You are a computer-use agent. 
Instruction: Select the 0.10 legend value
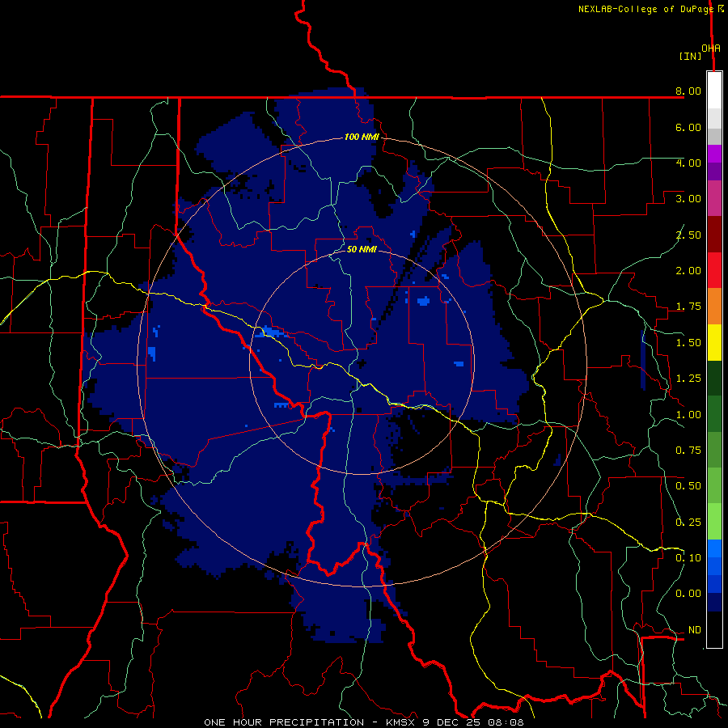[x=688, y=558]
